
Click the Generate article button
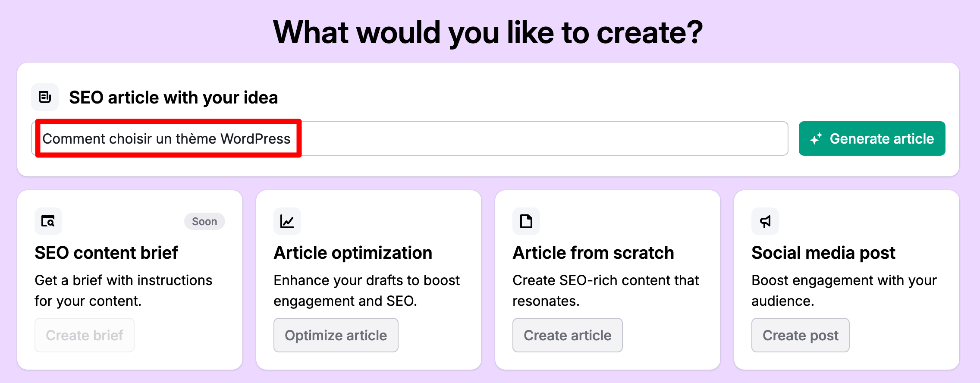(872, 138)
